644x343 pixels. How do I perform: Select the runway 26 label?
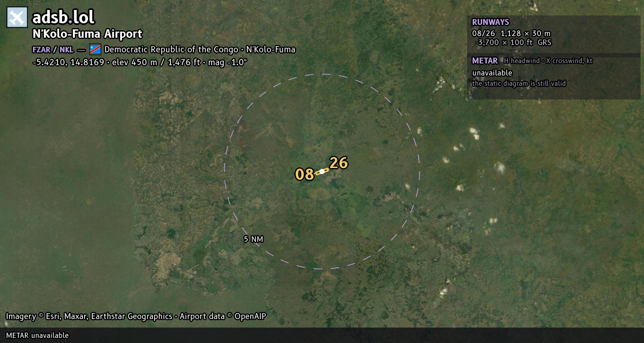339,163
